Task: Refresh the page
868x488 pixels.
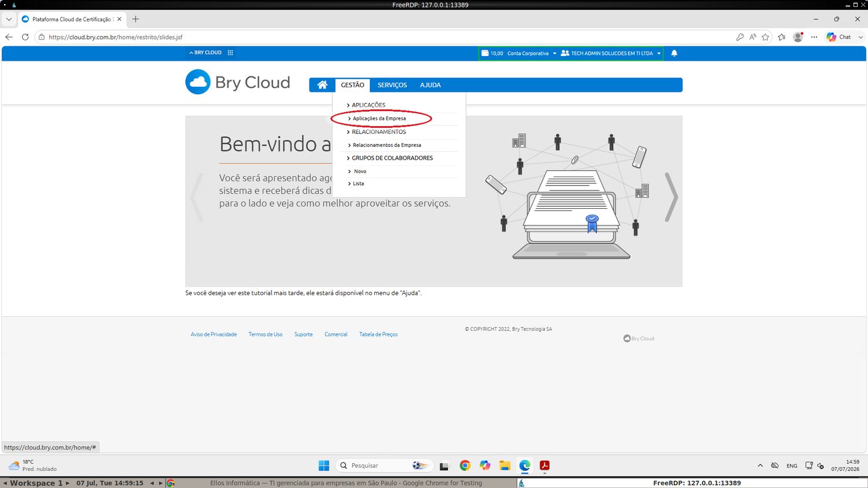Action: (25, 37)
